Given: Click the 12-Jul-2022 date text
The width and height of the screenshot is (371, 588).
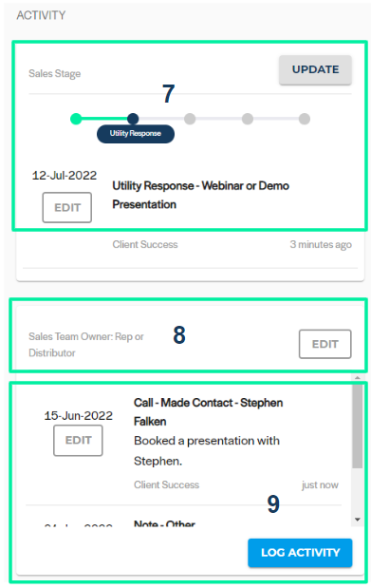Looking at the screenshot, I should click(65, 176).
